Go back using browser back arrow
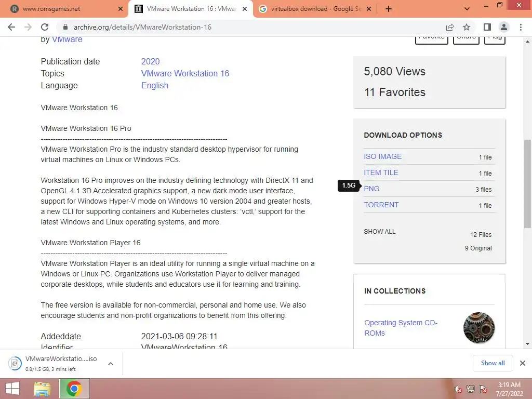532x399 pixels. pyautogui.click(x=11, y=27)
